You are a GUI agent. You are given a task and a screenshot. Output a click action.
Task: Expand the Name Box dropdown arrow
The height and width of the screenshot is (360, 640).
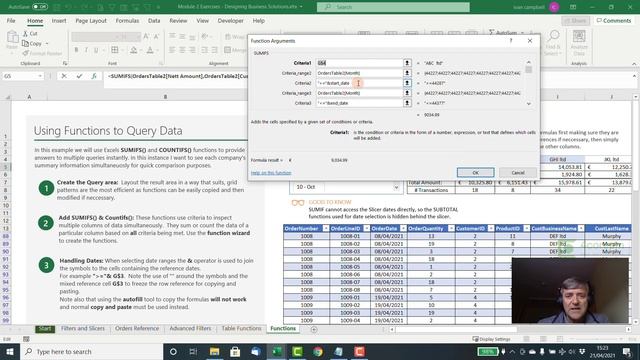(40, 76)
